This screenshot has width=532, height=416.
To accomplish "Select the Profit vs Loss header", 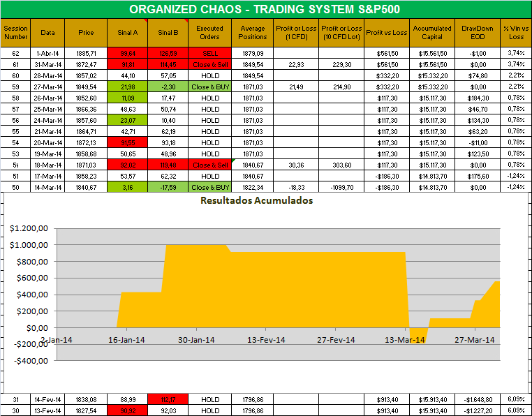I will [387, 33].
